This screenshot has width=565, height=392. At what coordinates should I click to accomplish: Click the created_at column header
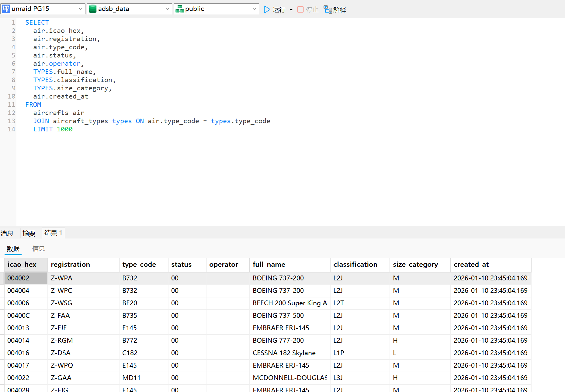tap(491, 265)
